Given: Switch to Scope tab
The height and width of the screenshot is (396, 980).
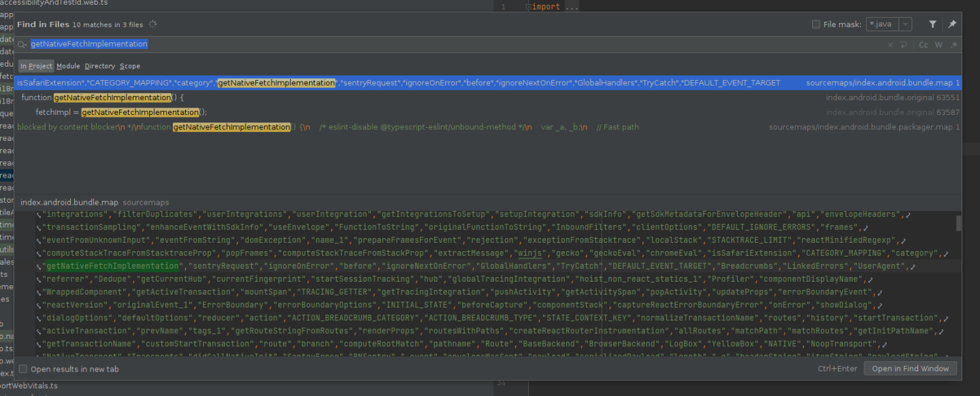Looking at the screenshot, I should coord(130,66).
